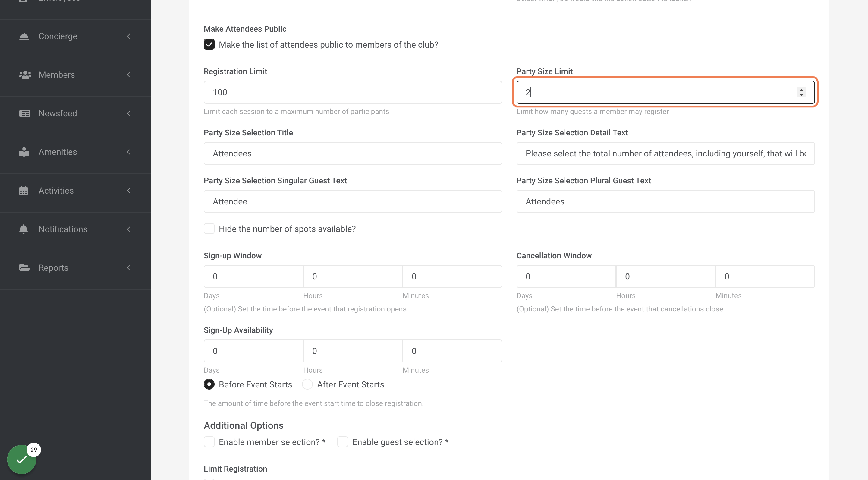The image size is (868, 480).
Task: Open the Newsfeed sidebar menu item
Action: (75, 113)
